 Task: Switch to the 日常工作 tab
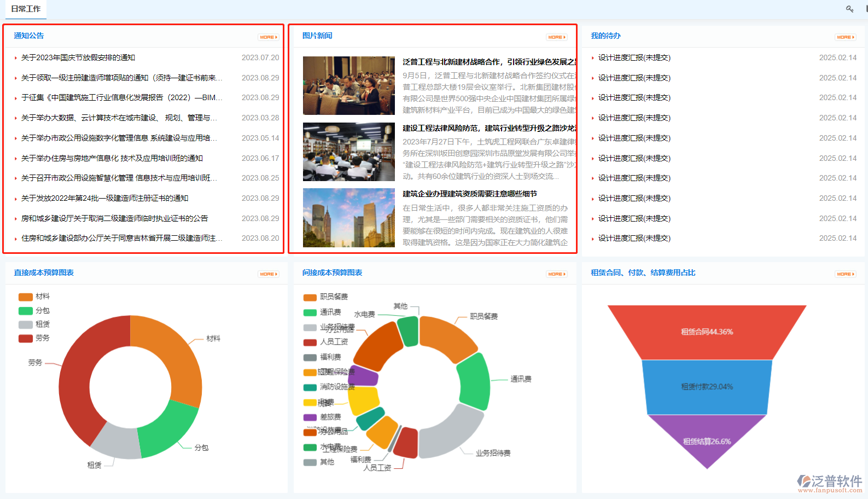(x=26, y=9)
